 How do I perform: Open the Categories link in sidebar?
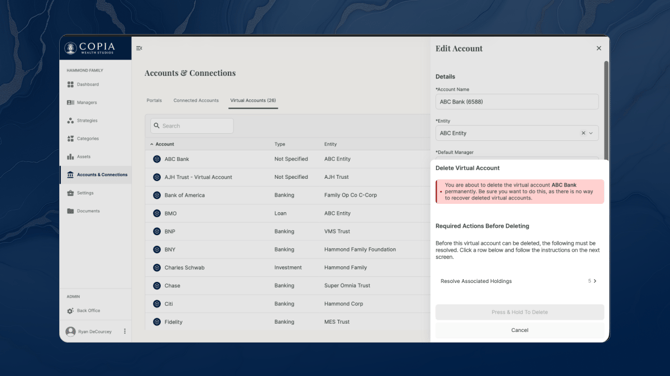(88, 138)
